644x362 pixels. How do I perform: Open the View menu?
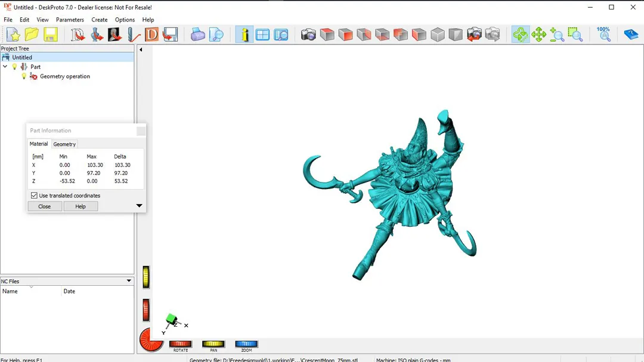pos(42,20)
